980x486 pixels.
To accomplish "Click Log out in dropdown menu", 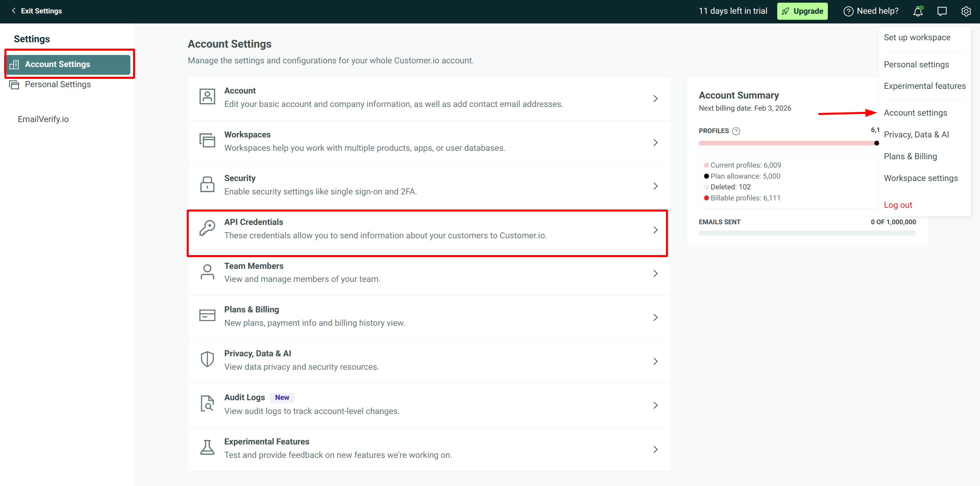I will (x=898, y=205).
